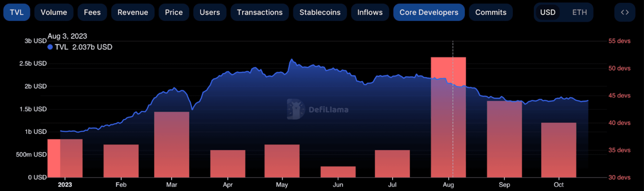Turn on the Revenue metric
The width and height of the screenshot is (644, 191).
(132, 12)
